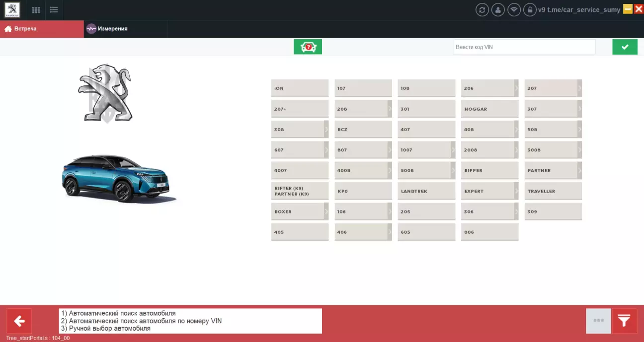Open the Встреча tab
The height and width of the screenshot is (342, 644).
(42, 29)
